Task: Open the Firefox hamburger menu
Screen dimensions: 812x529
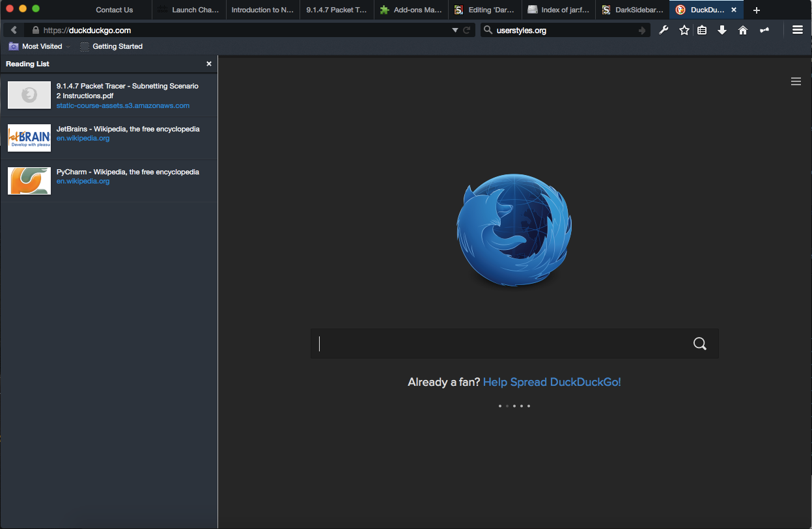Action: coord(797,30)
